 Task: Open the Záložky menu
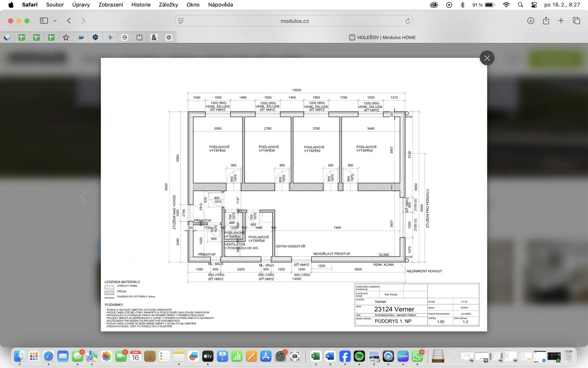click(168, 5)
